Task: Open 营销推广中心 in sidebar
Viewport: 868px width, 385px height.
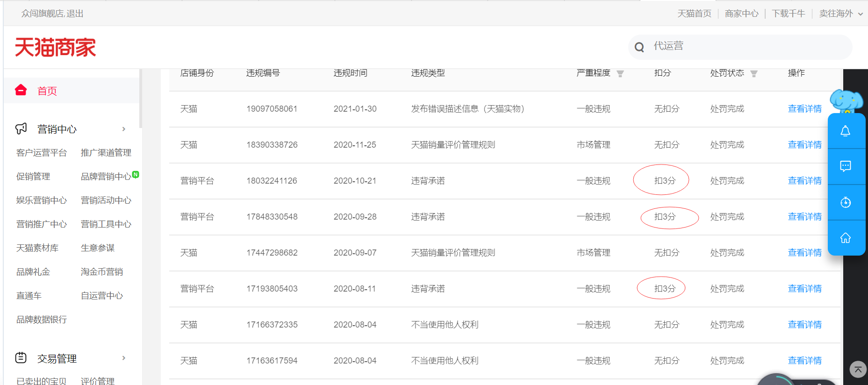Action: coord(42,224)
